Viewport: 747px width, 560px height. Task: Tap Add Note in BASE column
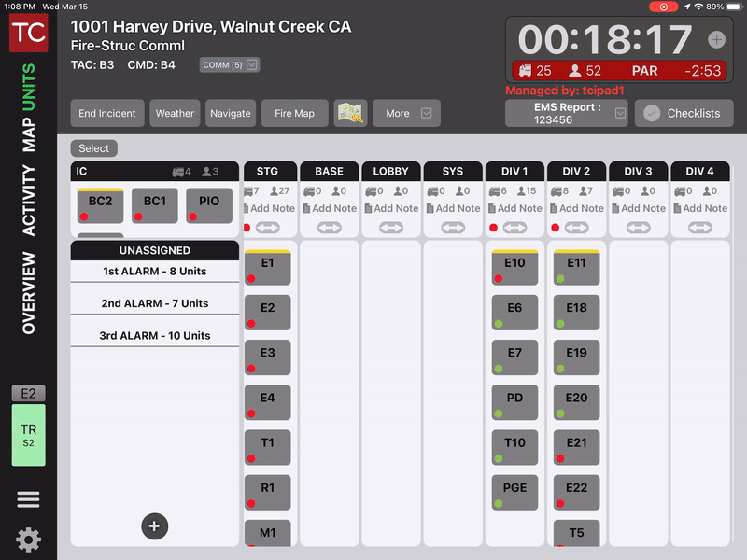[329, 208]
